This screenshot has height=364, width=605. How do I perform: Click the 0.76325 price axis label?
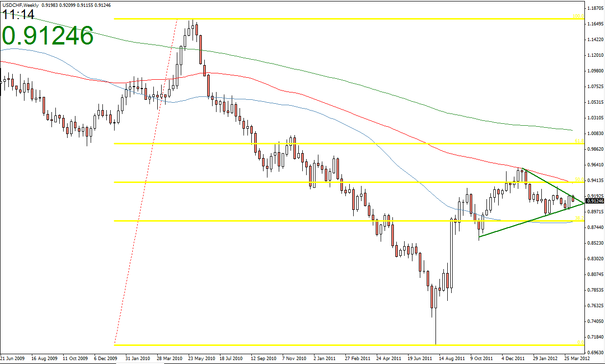point(595,306)
